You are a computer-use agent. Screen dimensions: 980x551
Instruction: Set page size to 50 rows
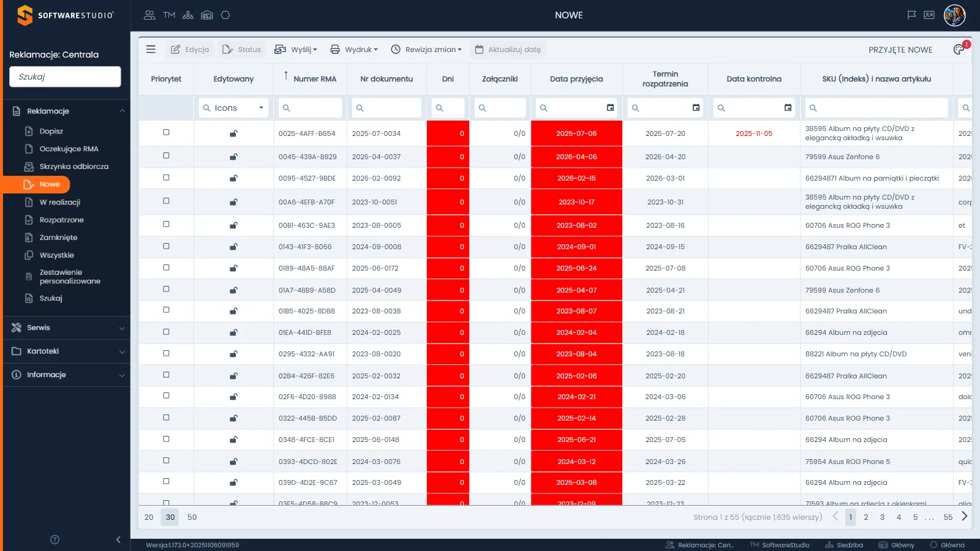[x=192, y=517]
